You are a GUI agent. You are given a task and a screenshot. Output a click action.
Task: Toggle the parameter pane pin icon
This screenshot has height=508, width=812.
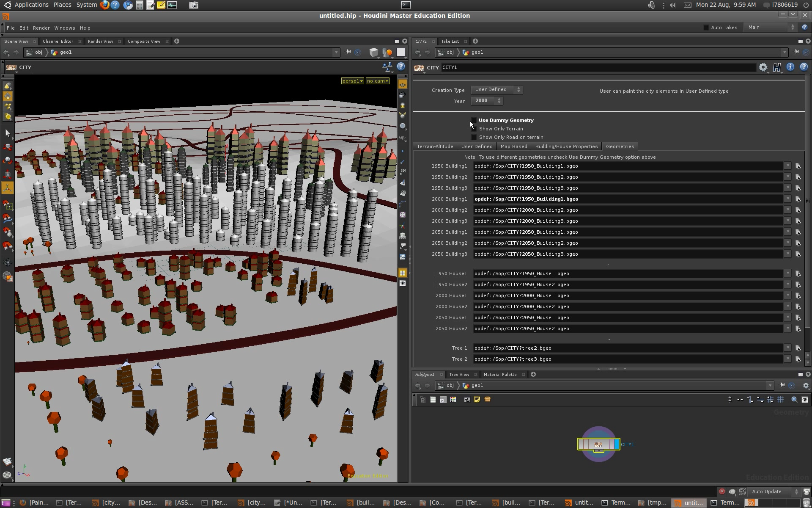(796, 52)
